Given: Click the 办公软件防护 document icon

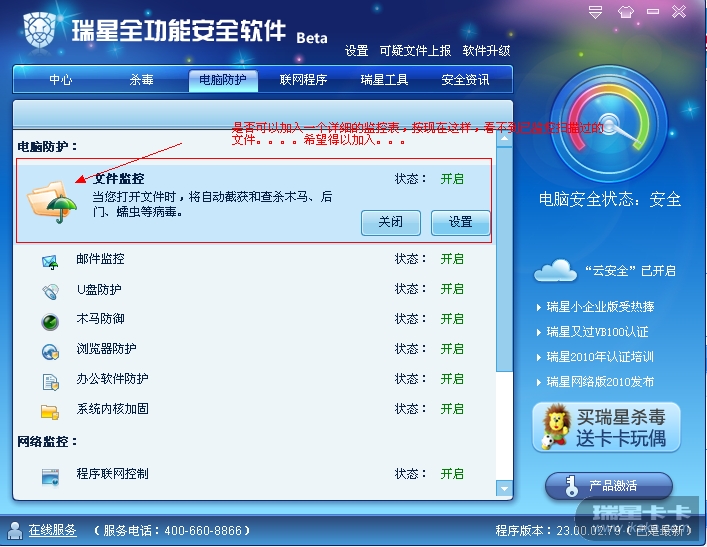Looking at the screenshot, I should (x=50, y=382).
